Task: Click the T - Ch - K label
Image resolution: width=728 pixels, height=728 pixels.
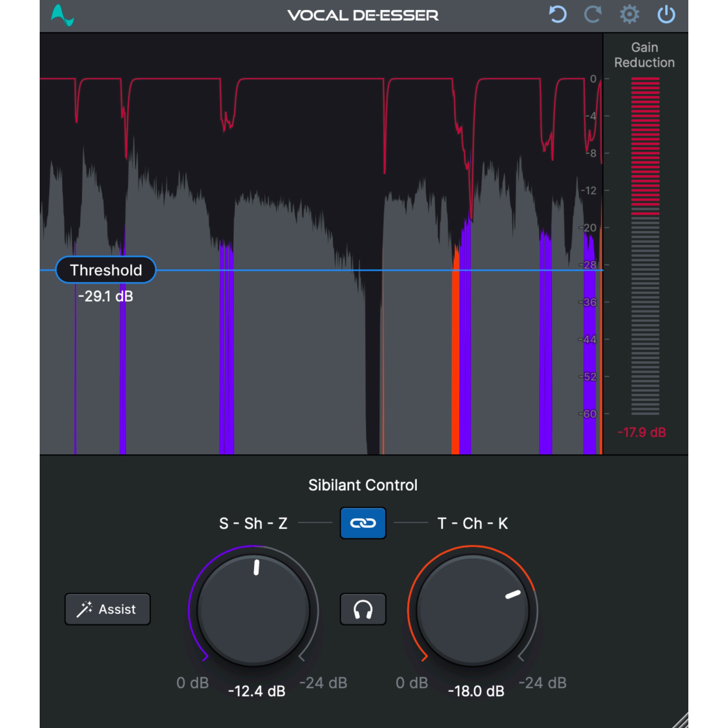Action: pyautogui.click(x=472, y=523)
